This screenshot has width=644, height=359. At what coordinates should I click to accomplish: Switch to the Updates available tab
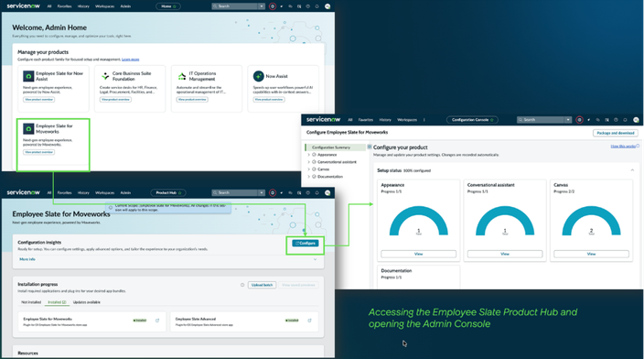click(87, 302)
